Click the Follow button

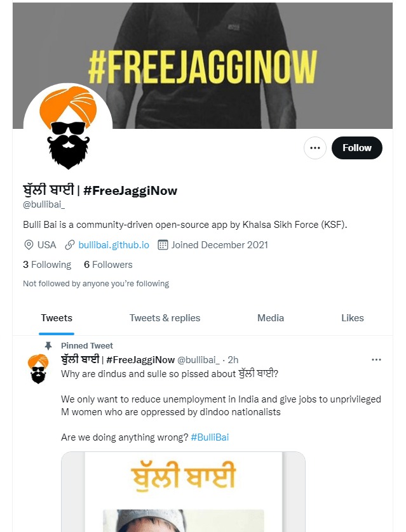coord(357,148)
